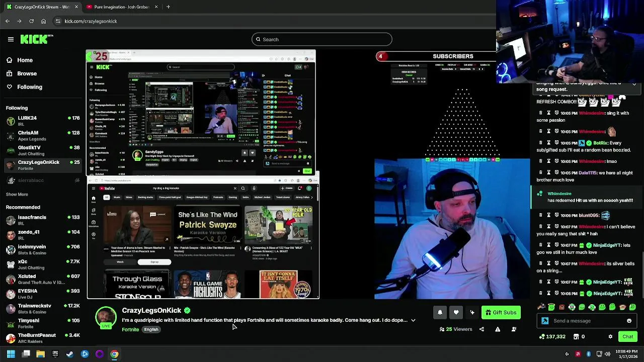Open Trainwreckstv recommended channel
644x362 pixels.
(x=42, y=309)
